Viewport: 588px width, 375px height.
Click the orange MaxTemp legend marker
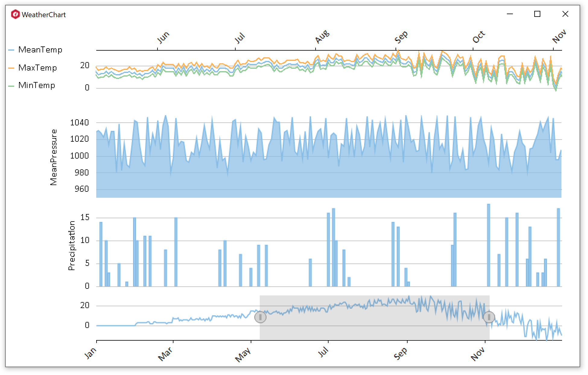point(11,68)
